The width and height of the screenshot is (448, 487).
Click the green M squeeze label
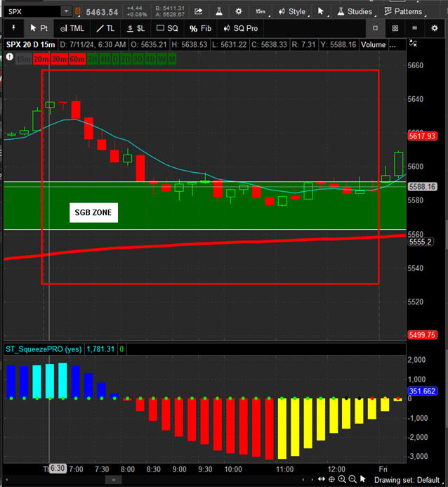click(x=172, y=59)
